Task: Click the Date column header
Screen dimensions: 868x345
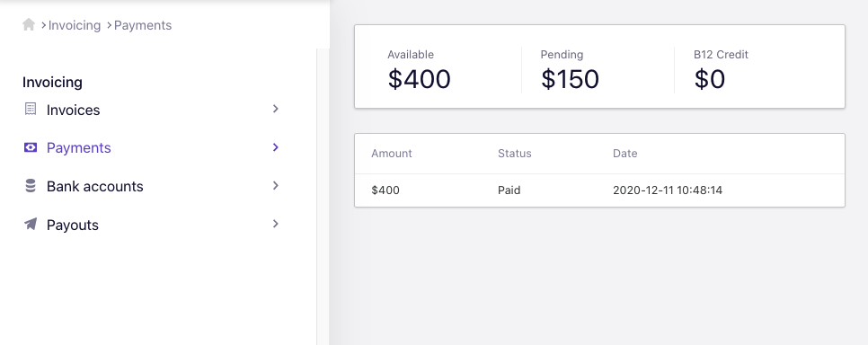Action: (625, 154)
